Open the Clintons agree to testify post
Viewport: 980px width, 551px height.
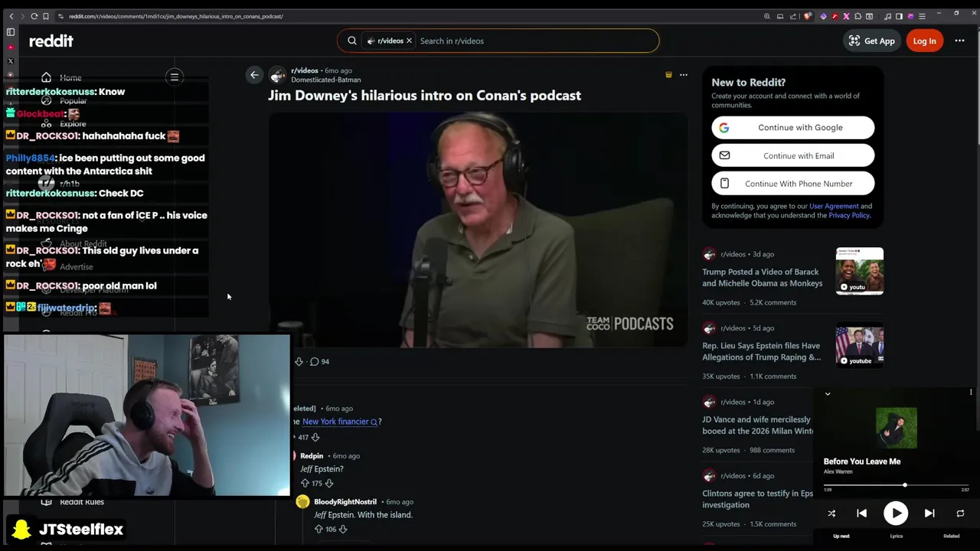(757, 499)
